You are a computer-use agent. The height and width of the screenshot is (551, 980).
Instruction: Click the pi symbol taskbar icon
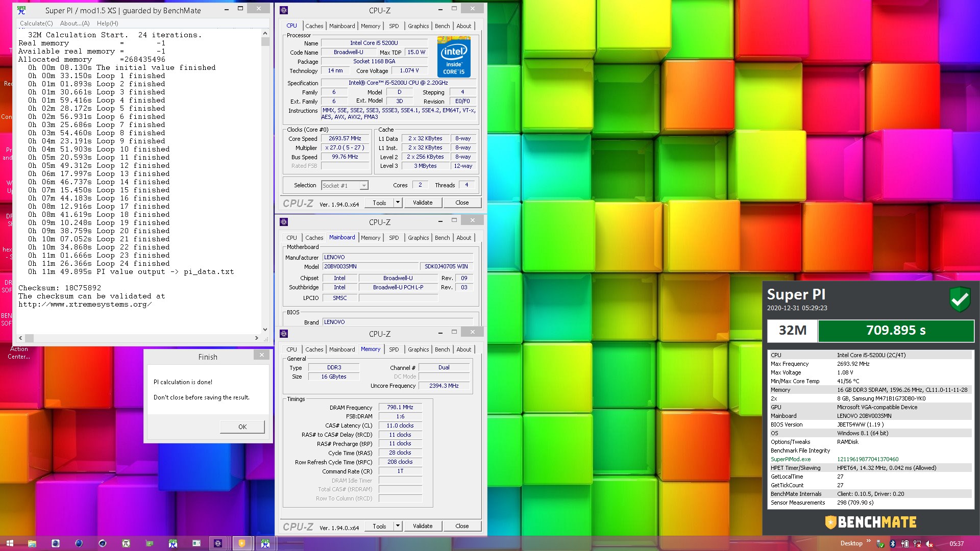click(126, 543)
